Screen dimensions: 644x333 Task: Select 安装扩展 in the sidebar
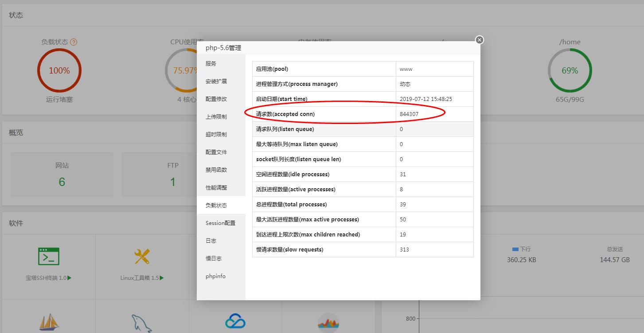point(215,81)
